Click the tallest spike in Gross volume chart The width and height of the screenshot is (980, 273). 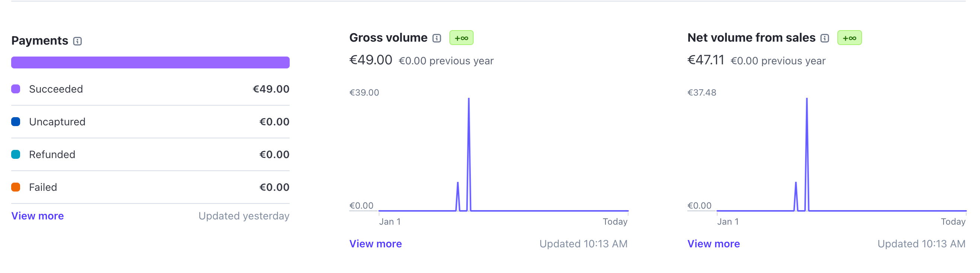pyautogui.click(x=469, y=114)
